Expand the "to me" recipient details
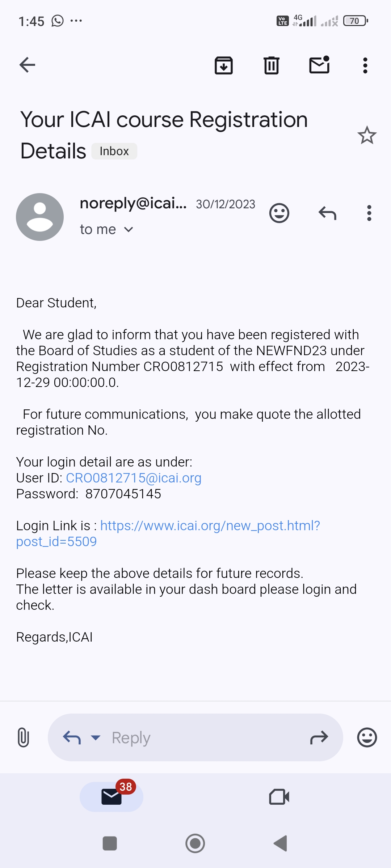This screenshot has width=391, height=868. coord(129,230)
